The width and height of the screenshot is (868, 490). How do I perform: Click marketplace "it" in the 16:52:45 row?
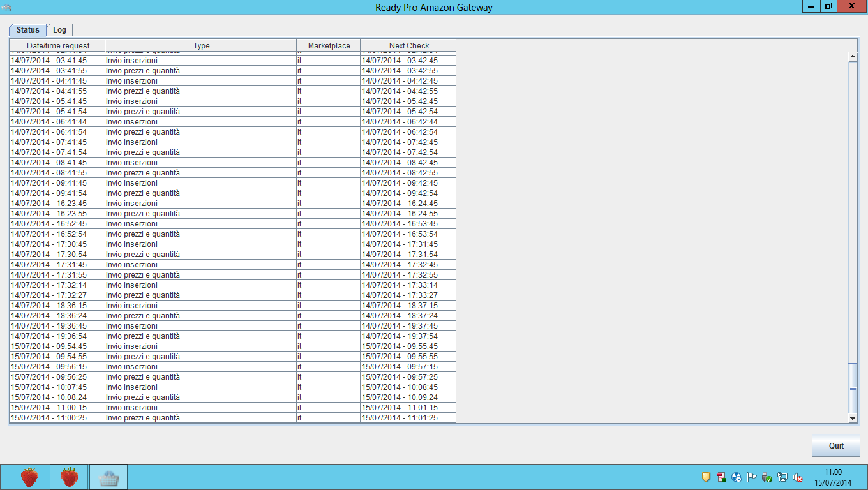[x=329, y=224]
